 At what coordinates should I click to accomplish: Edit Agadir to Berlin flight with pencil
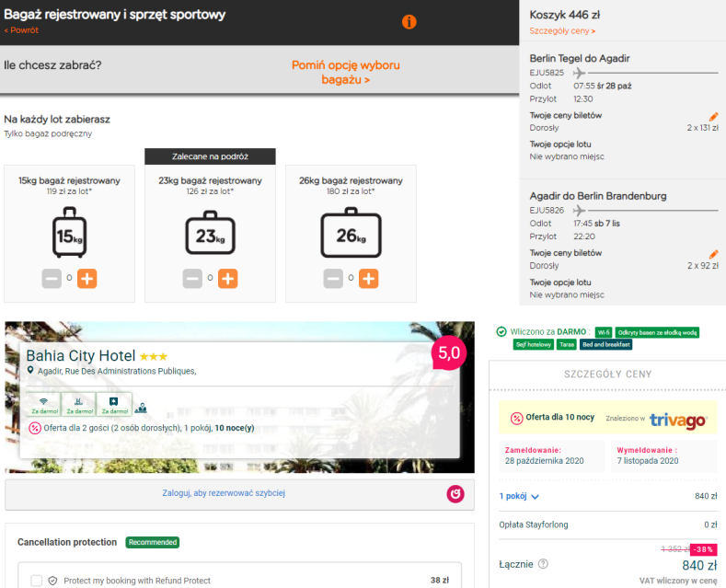tap(713, 254)
